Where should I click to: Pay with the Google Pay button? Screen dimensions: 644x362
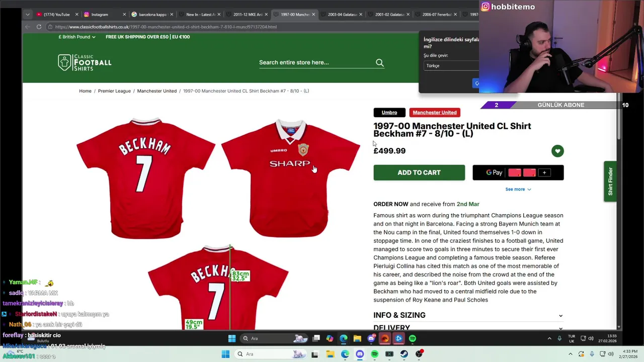point(518,172)
